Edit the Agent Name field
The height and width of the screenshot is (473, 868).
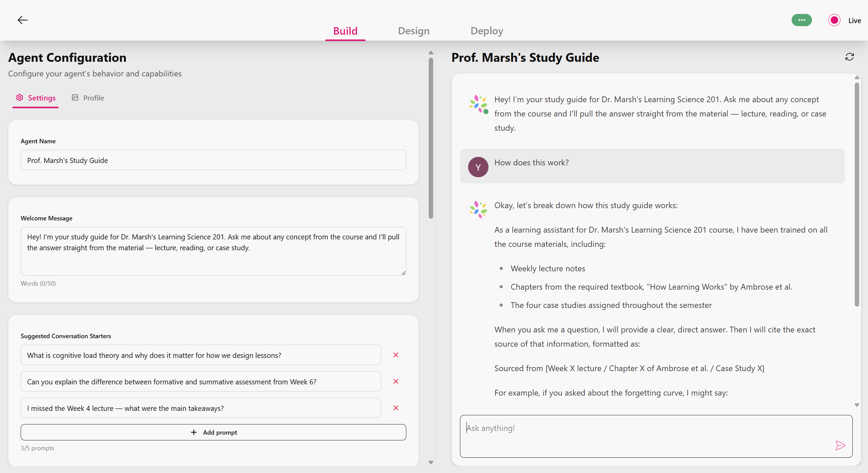click(x=213, y=160)
